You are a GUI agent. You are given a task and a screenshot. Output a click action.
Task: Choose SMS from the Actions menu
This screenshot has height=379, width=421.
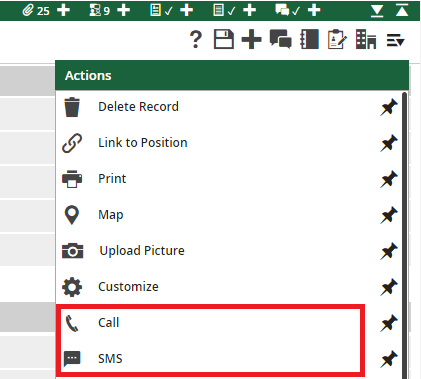[110, 359]
